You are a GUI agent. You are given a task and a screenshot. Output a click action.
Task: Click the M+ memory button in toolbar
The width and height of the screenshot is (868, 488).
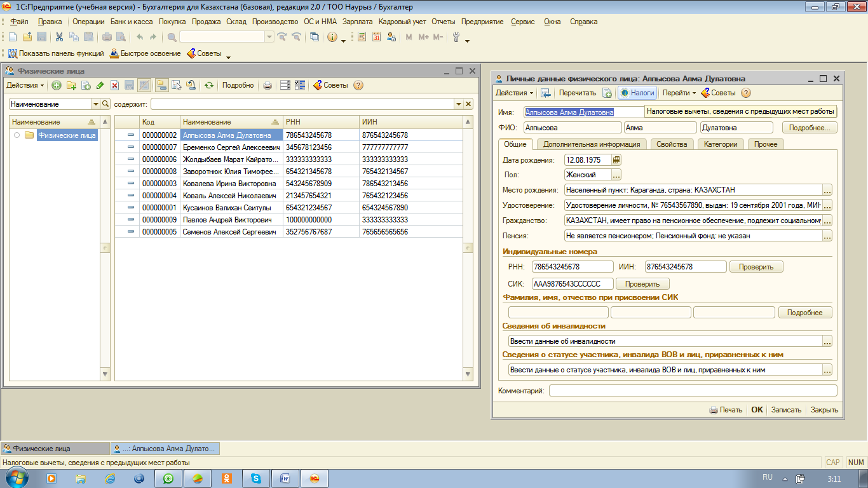(x=424, y=37)
